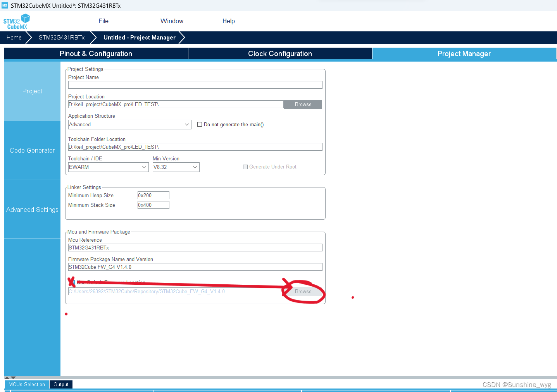Open the Toolchain / IDE dropdown
The image size is (557, 392).
pos(109,167)
